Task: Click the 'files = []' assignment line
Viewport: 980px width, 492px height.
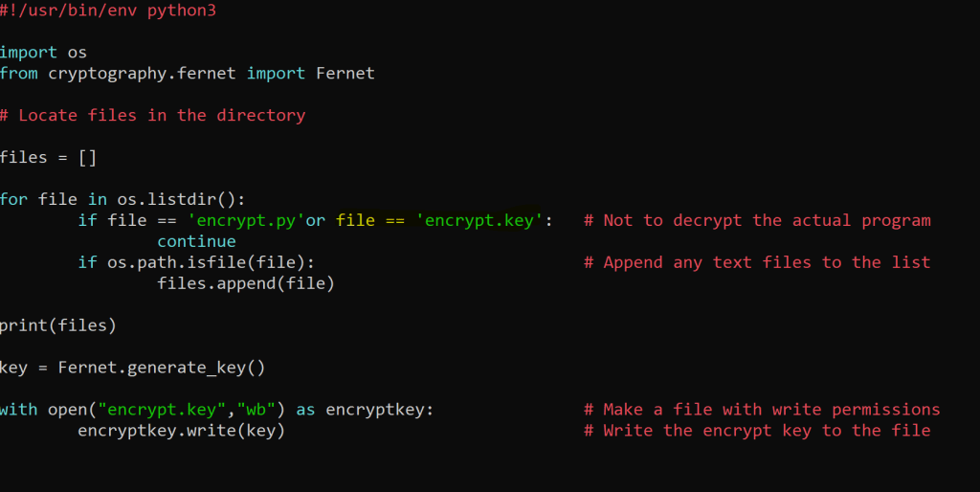Action: click(x=48, y=157)
